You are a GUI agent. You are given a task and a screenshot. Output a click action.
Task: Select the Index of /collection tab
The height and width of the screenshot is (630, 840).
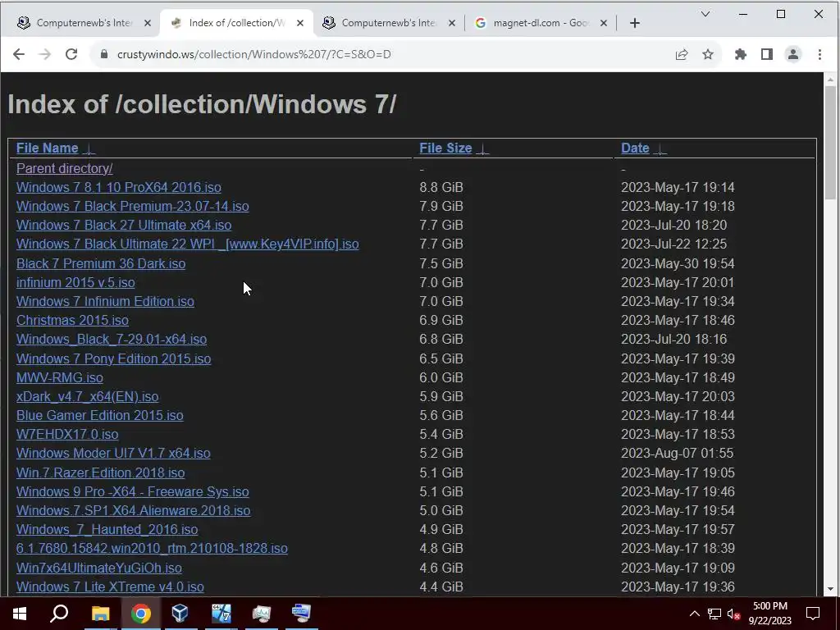point(235,23)
